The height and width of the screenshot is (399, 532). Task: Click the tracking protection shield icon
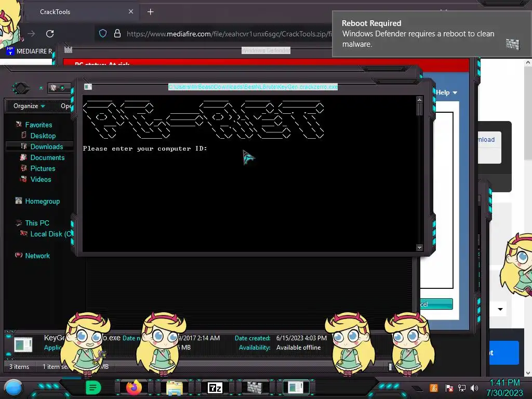click(x=103, y=33)
